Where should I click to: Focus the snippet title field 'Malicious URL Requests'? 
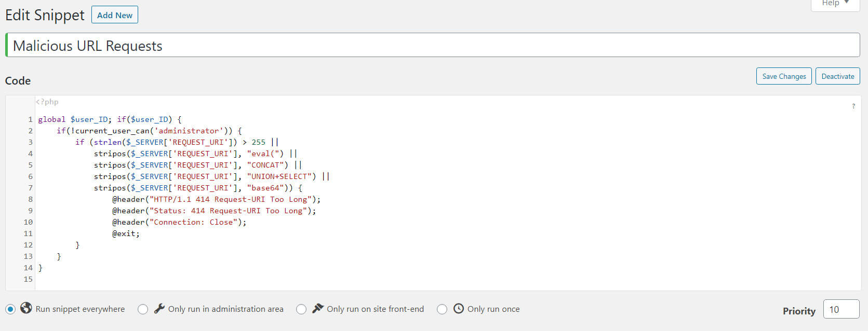(x=432, y=46)
